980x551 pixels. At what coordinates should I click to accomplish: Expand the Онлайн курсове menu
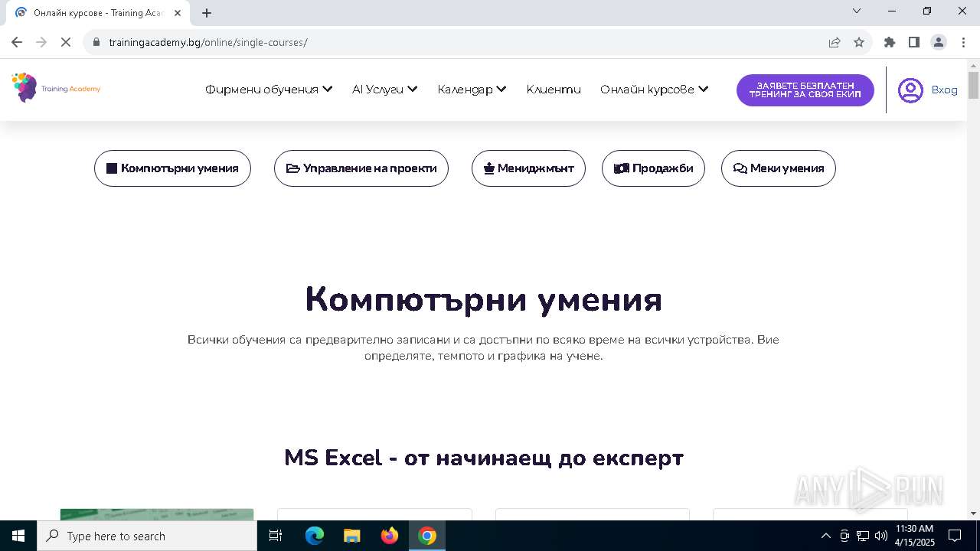pos(655,89)
